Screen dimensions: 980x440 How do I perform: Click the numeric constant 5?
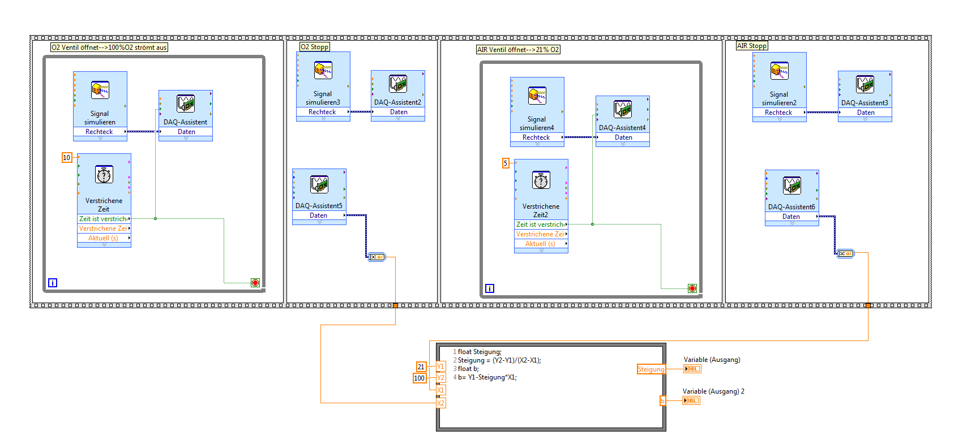tap(506, 163)
